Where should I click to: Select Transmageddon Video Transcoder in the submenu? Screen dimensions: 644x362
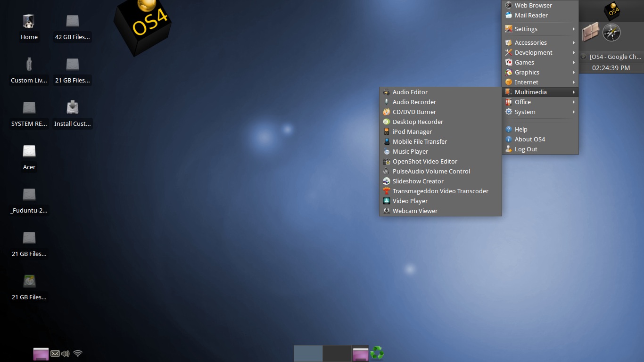(x=440, y=191)
